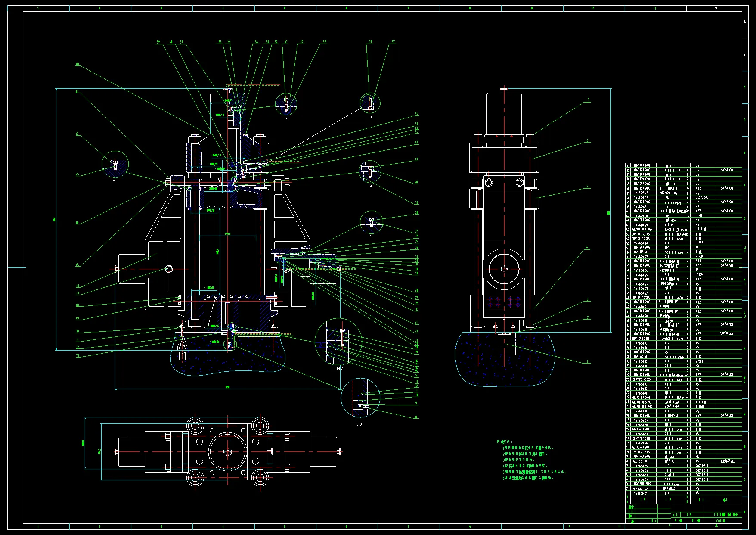The height and width of the screenshot is (535, 756).
Task: Select balloon number 47 at top right
Action: click(x=393, y=42)
